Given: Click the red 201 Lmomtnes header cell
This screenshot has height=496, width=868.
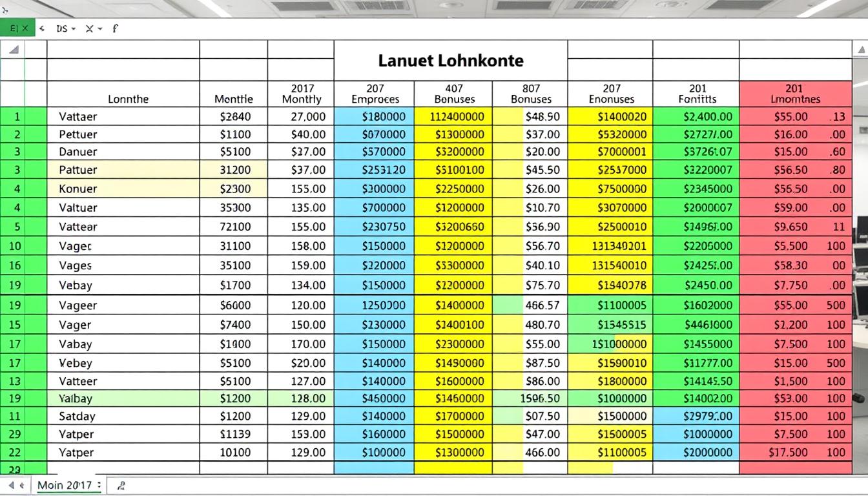Looking at the screenshot, I should [x=795, y=94].
